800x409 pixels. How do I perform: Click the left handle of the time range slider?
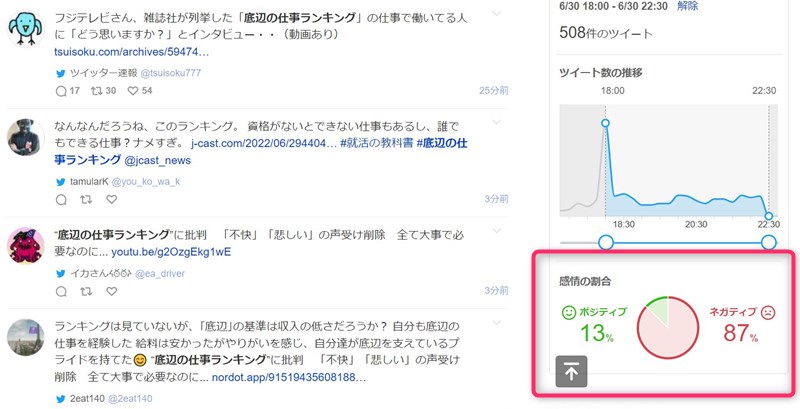point(606,242)
